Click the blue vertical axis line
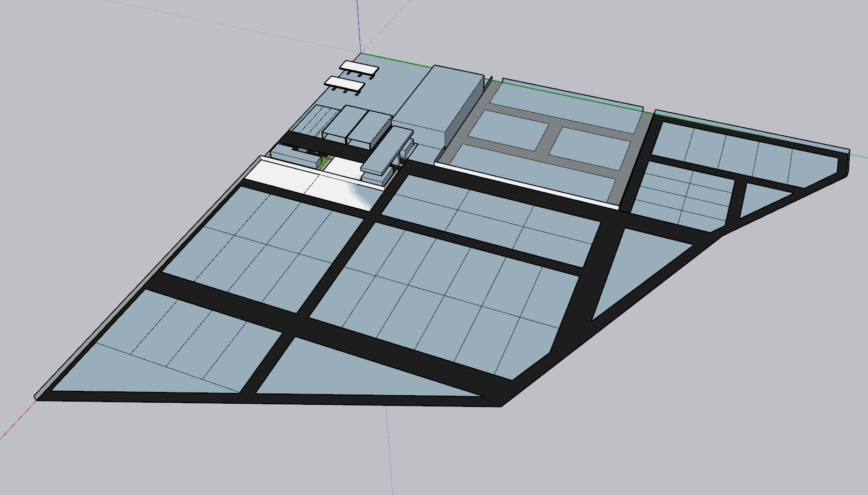The image size is (868, 495). [359, 26]
